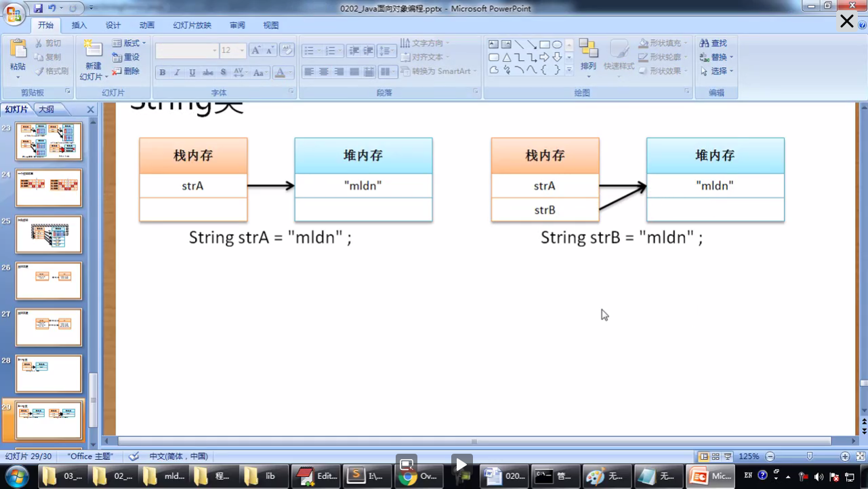Run spell check icon in status bar
The width and height of the screenshot is (868, 489).
(x=134, y=456)
